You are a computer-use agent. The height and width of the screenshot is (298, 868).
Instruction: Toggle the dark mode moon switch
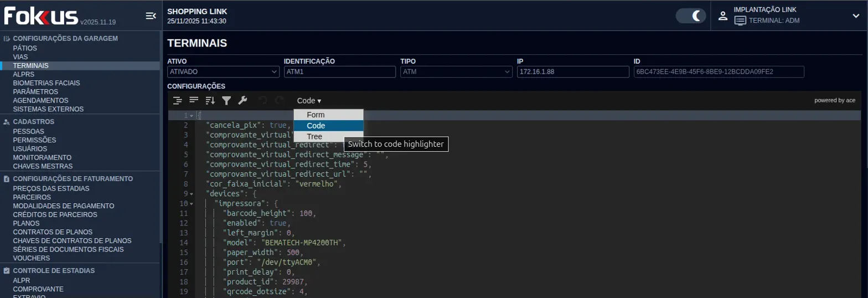pyautogui.click(x=691, y=16)
